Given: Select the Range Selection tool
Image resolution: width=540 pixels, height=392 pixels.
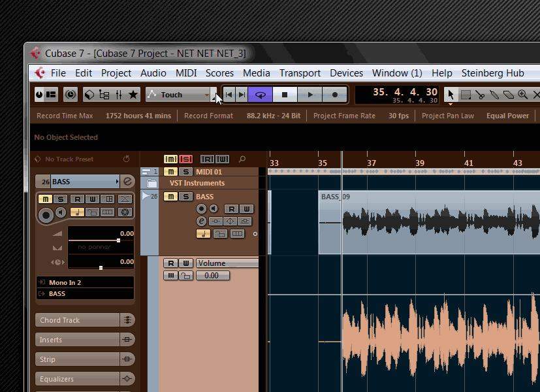Looking at the screenshot, I should click(x=466, y=95).
